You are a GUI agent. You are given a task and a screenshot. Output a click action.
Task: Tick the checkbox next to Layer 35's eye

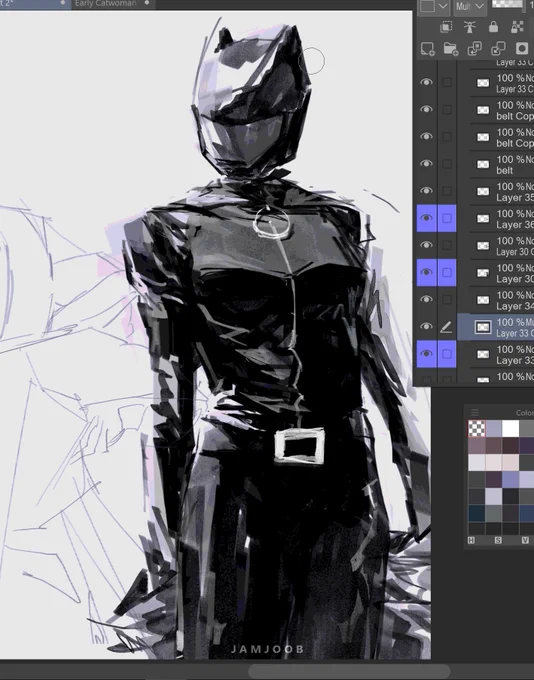pos(447,191)
